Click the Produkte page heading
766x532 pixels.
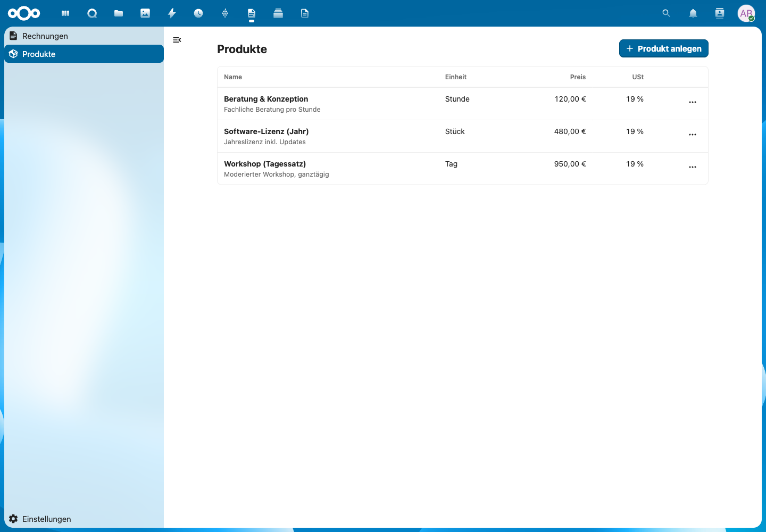242,49
